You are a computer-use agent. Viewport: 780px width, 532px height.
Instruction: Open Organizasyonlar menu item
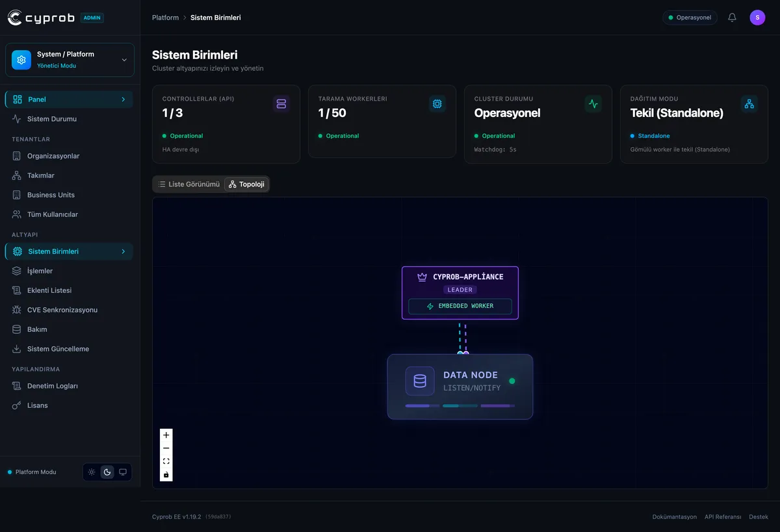pos(70,156)
